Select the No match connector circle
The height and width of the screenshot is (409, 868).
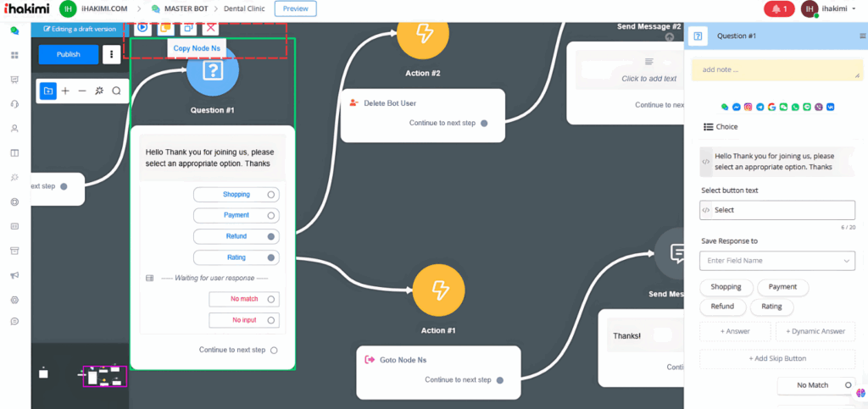(x=271, y=299)
